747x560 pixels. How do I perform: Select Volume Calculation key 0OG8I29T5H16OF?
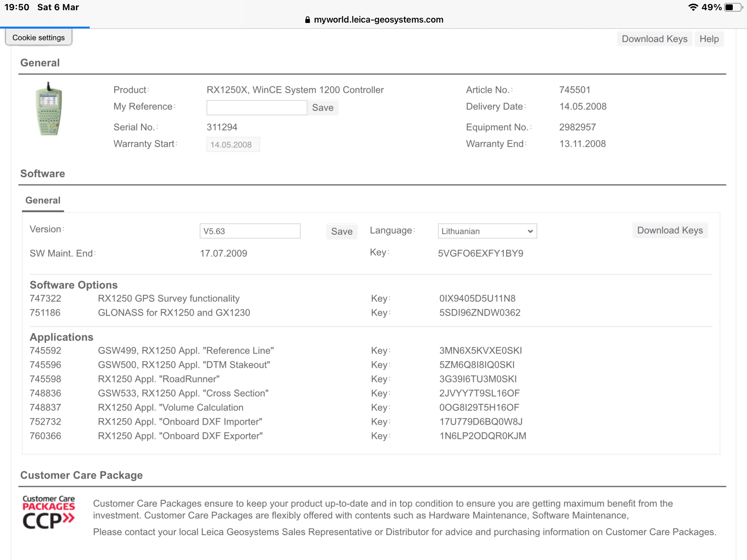coord(479,408)
